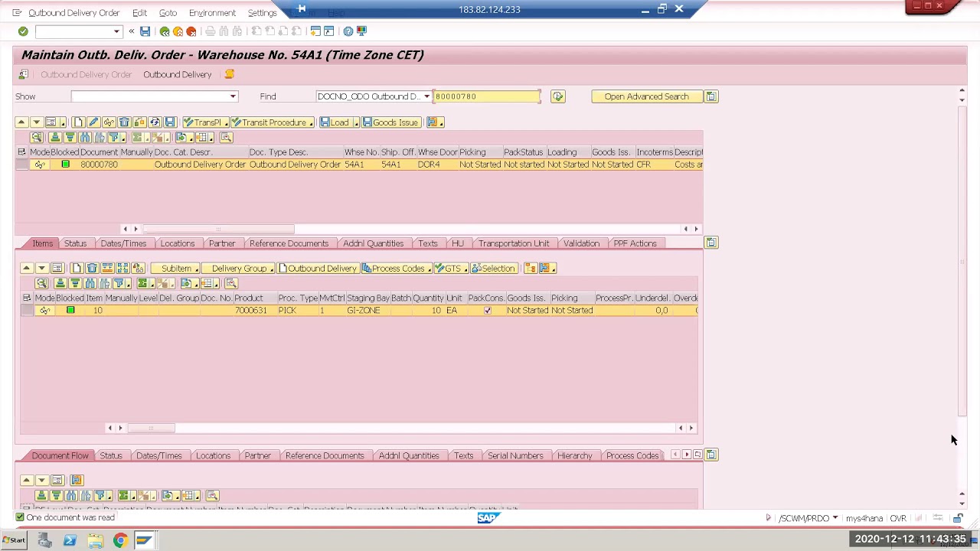The height and width of the screenshot is (551, 980).
Task: Click the green Enter checkmark icon
Action: coord(23,31)
